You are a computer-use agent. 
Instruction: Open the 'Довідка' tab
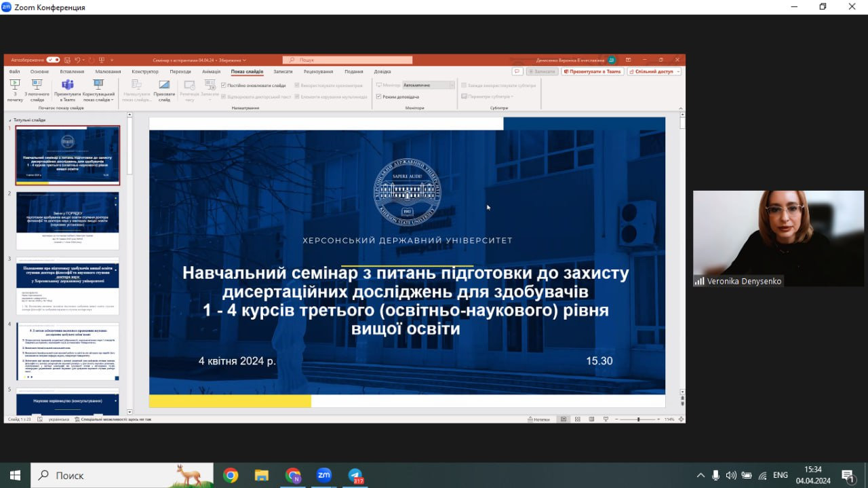pos(382,71)
